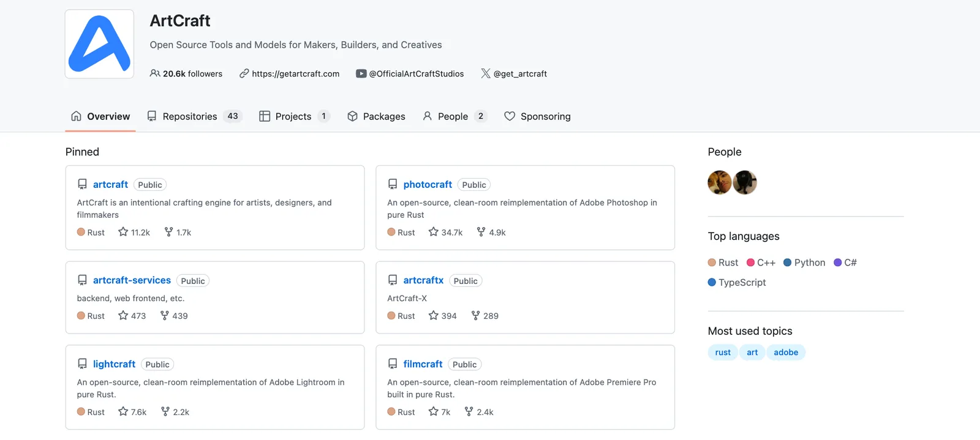The width and height of the screenshot is (980, 440).
Task: Click the followers people icon
Action: (155, 73)
